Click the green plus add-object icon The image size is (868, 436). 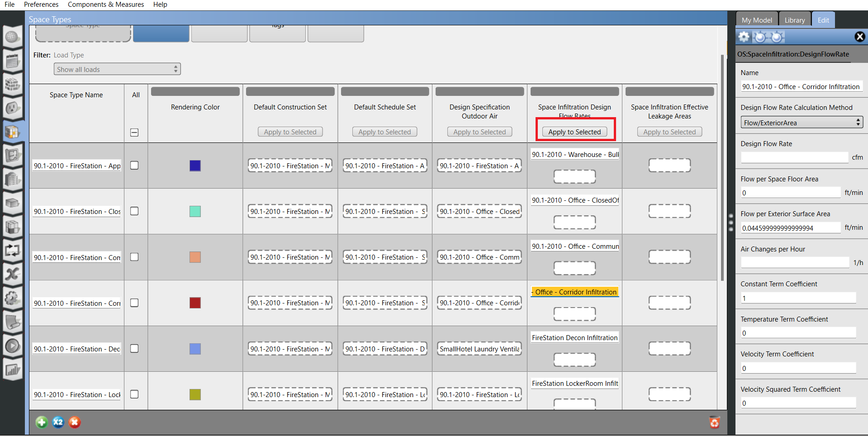pos(42,422)
